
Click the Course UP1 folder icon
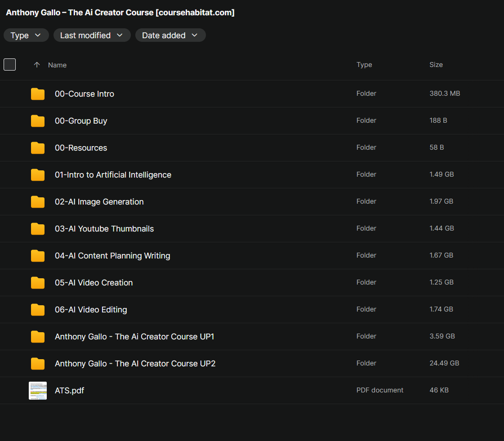tap(38, 337)
